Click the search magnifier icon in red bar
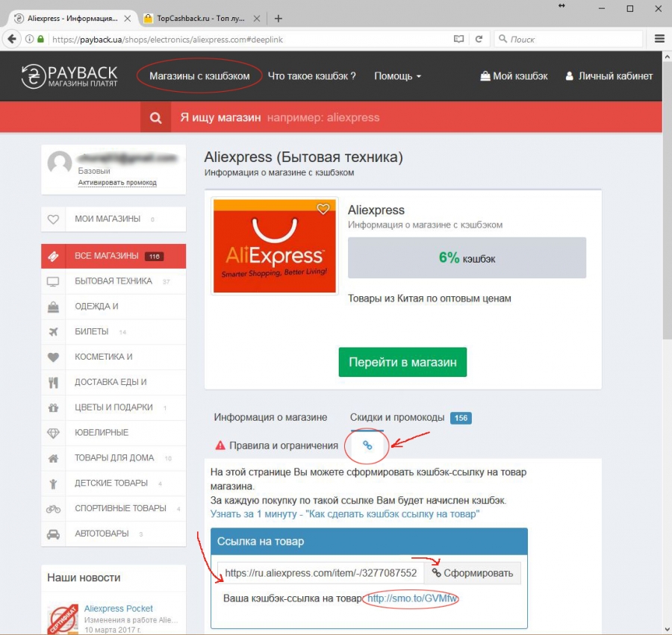This screenshot has width=672, height=635. [x=155, y=118]
